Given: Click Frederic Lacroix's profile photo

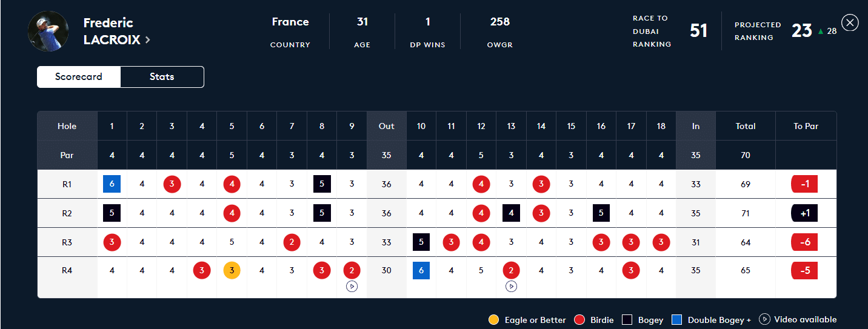Looking at the screenshot, I should tap(48, 31).
